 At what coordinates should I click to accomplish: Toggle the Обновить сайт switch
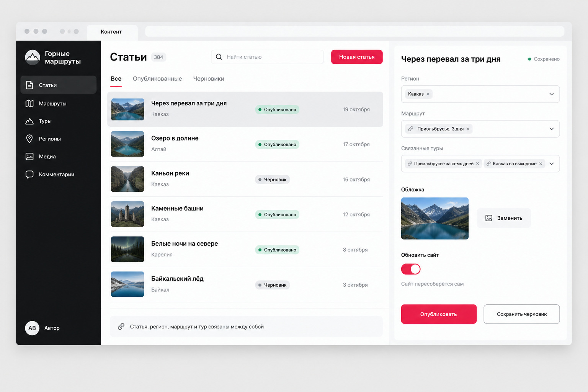(x=411, y=269)
